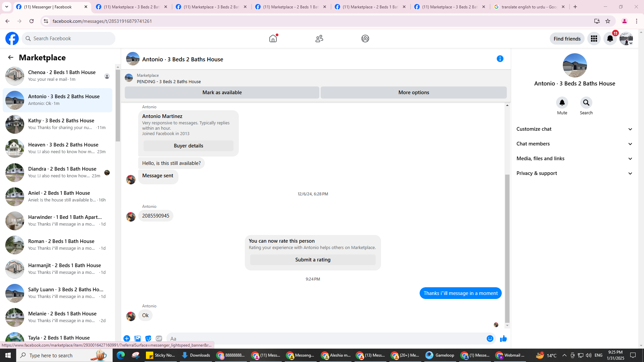Screen dimensions: 644x362
Task: Open the new tab plus button
Action: pos(576,7)
